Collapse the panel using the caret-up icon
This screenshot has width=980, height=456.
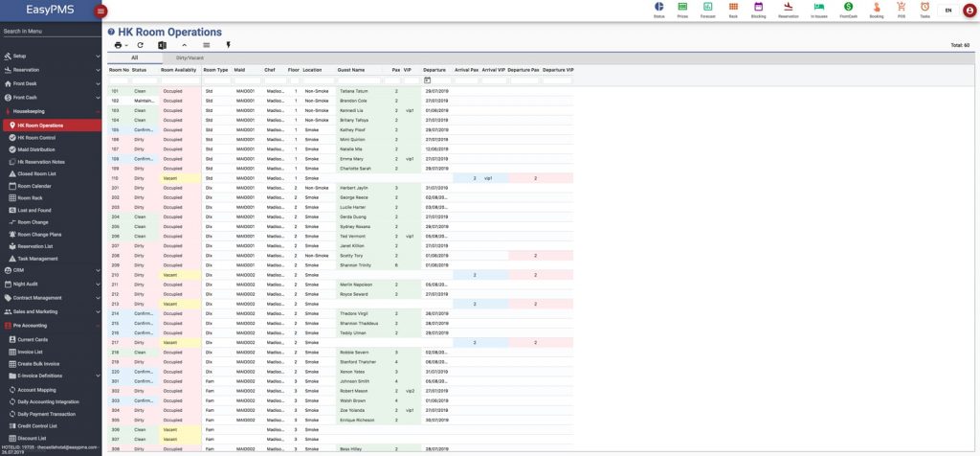click(184, 45)
